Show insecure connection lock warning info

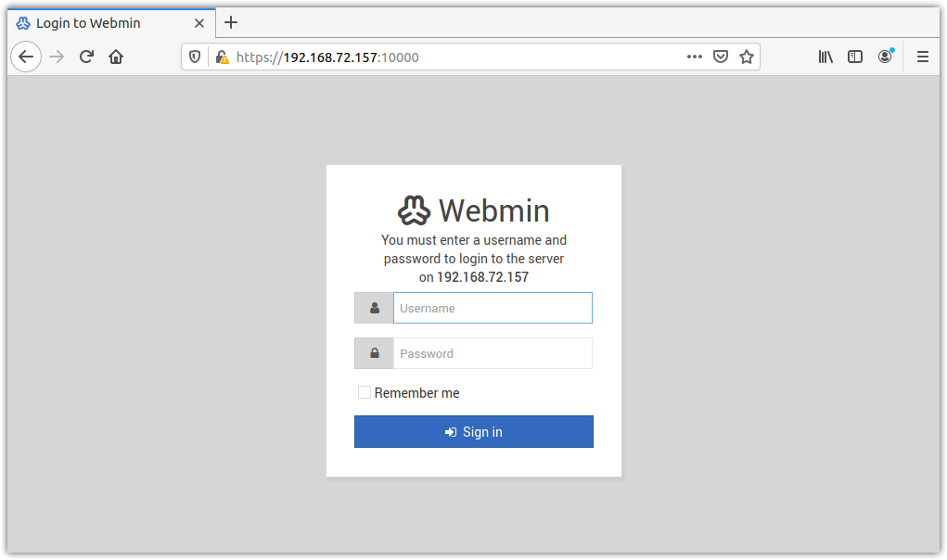tap(223, 57)
